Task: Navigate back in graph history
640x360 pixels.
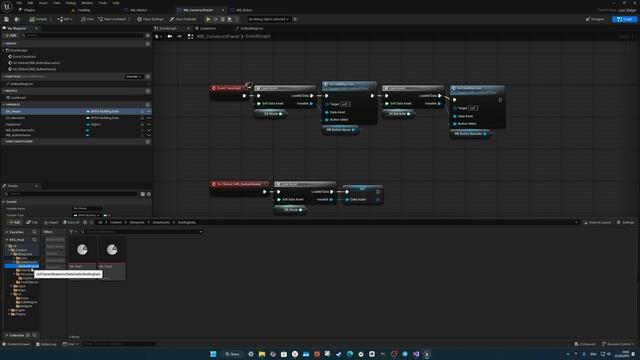Action: point(170,36)
